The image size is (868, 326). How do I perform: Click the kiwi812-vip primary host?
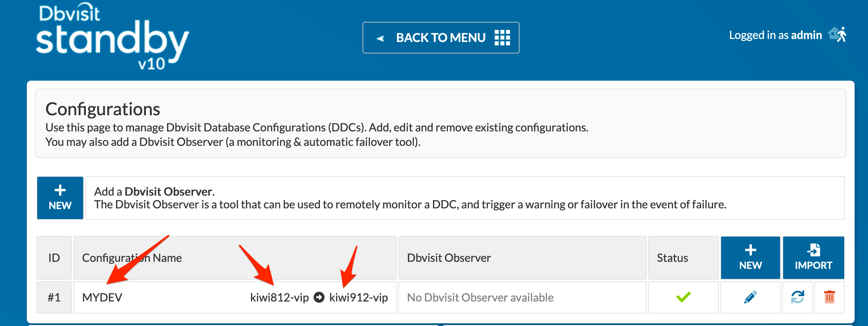pyautogui.click(x=279, y=297)
